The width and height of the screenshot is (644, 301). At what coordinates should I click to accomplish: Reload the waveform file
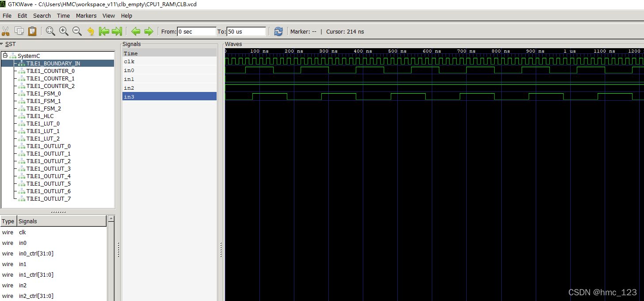click(278, 31)
